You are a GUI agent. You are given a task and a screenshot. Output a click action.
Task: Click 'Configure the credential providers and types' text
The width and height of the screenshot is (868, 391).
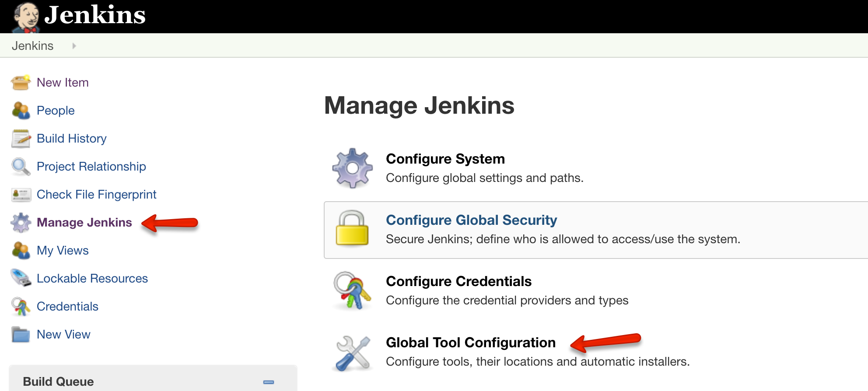507,300
